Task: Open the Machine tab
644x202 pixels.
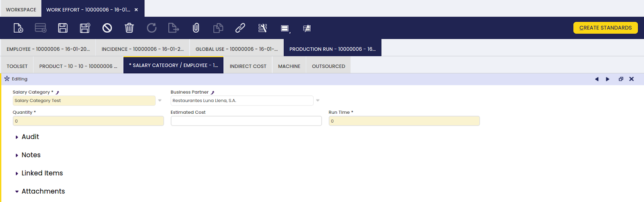Action: point(289,66)
